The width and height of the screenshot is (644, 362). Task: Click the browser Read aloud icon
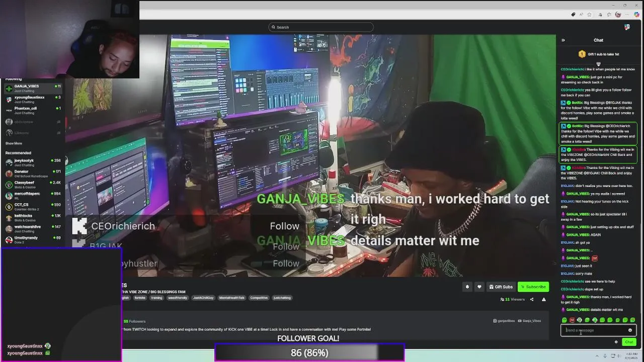580,15
